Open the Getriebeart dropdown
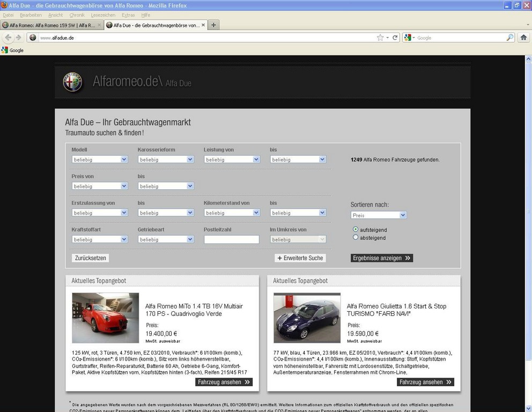This screenshot has height=412, width=532. pos(166,239)
